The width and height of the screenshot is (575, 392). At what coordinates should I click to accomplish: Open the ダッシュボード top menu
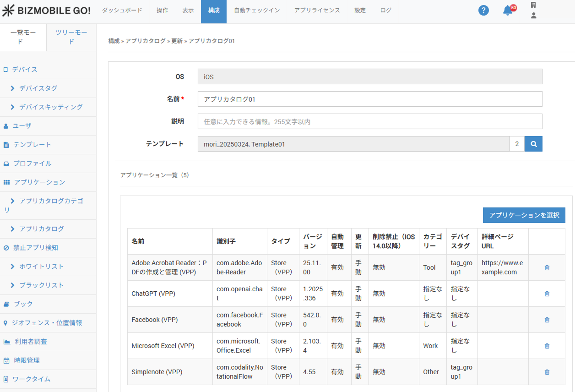pyautogui.click(x=122, y=10)
